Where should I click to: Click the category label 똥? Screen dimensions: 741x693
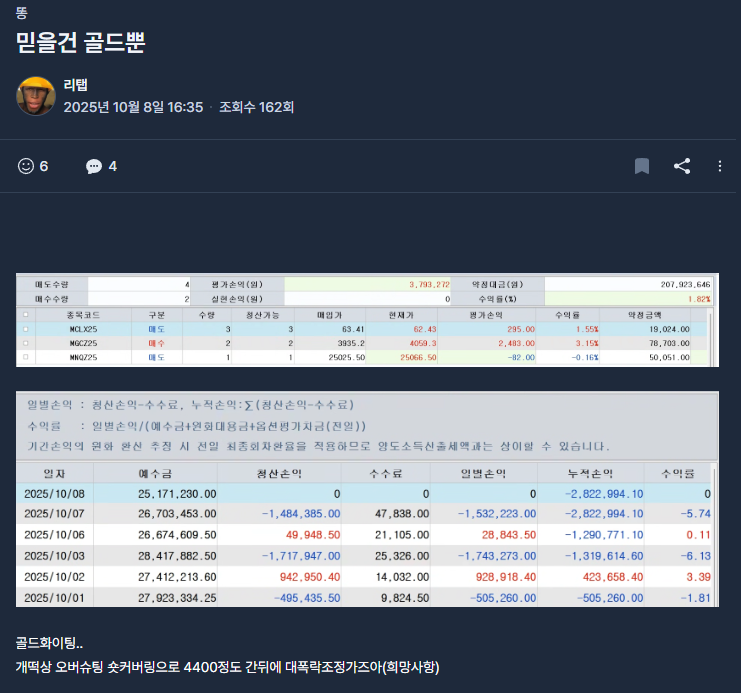point(21,13)
